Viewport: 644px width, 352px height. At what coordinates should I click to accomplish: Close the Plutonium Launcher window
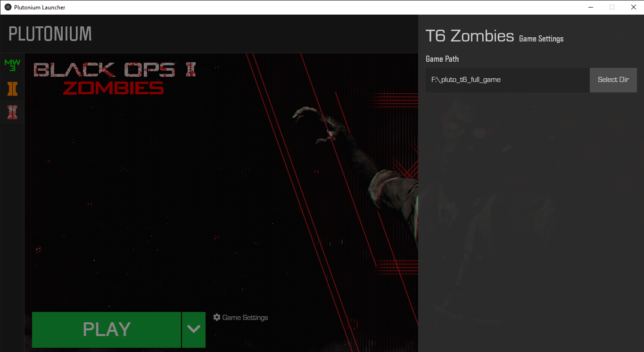coord(633,7)
